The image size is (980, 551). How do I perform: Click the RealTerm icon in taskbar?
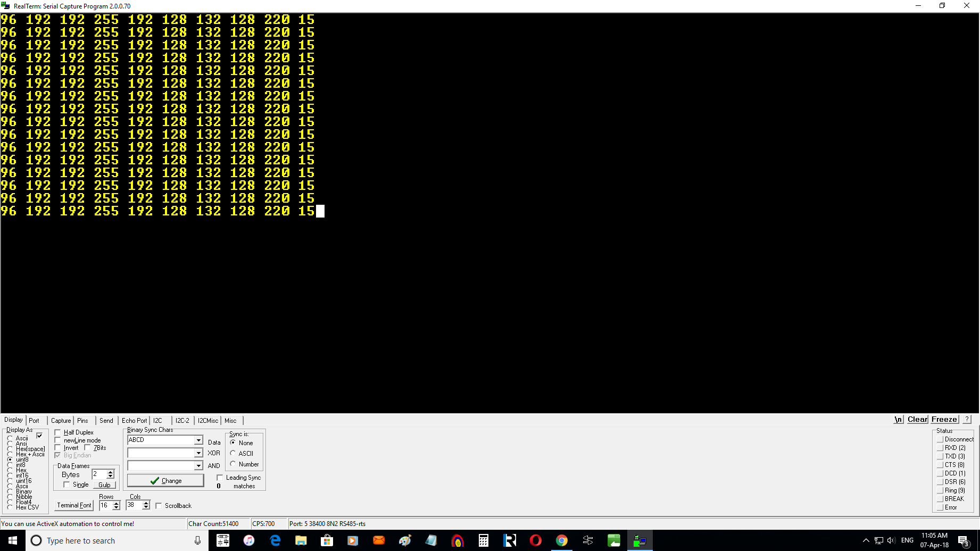[640, 540]
